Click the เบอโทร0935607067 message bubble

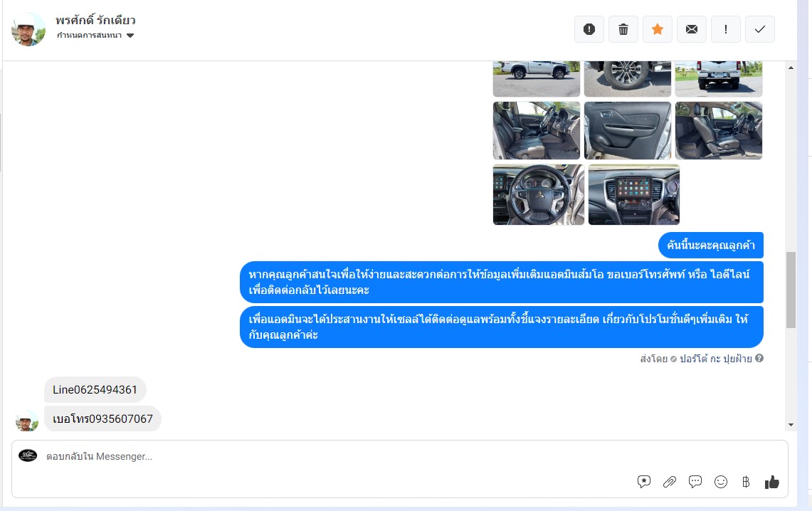102,419
